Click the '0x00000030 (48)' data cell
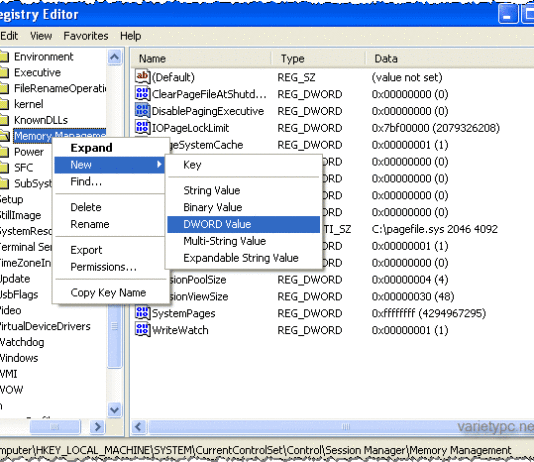The image size is (534, 462). [413, 297]
